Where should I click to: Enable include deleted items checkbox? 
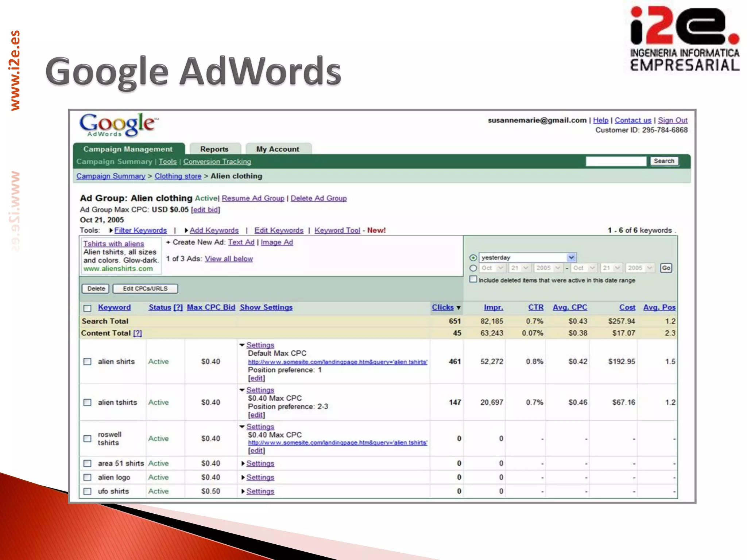point(473,279)
